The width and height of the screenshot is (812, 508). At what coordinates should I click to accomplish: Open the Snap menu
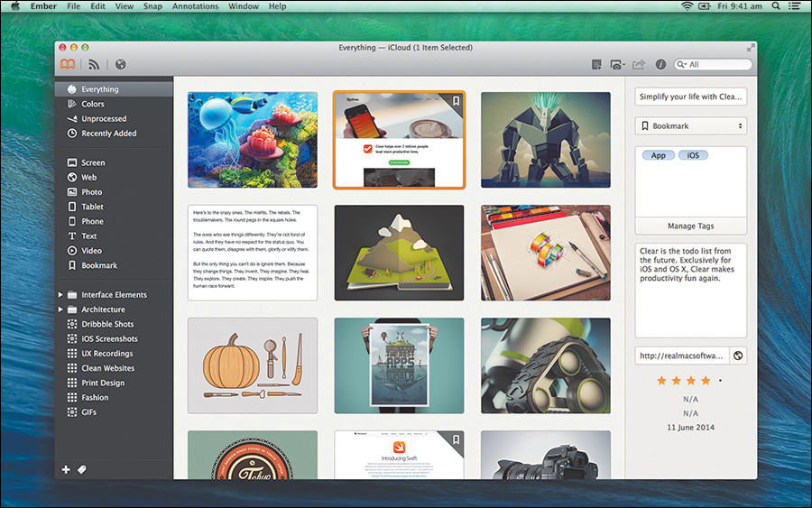tap(152, 6)
